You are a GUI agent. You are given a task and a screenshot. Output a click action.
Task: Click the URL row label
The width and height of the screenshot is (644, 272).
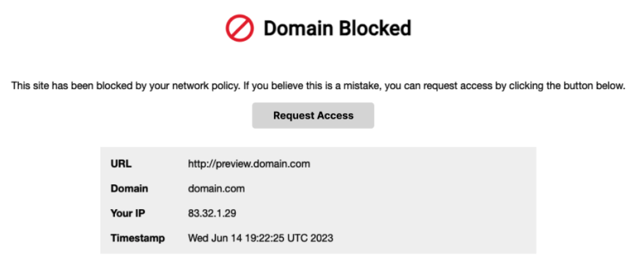tap(121, 163)
